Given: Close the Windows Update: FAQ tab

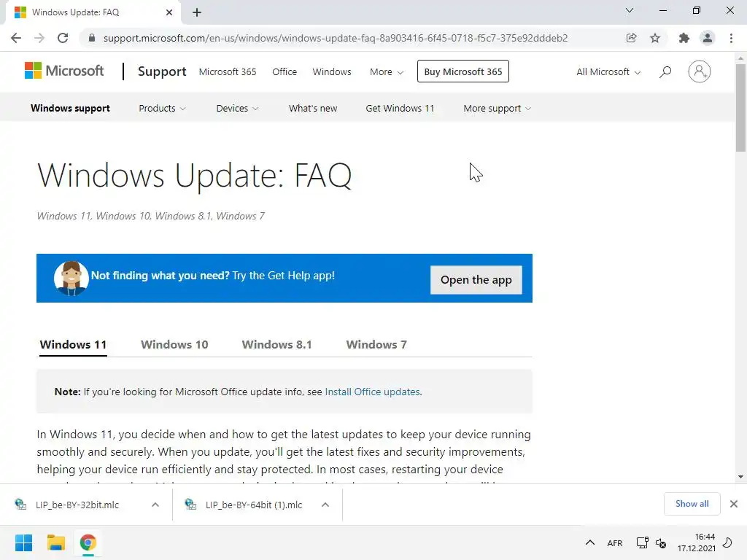Looking at the screenshot, I should (169, 12).
